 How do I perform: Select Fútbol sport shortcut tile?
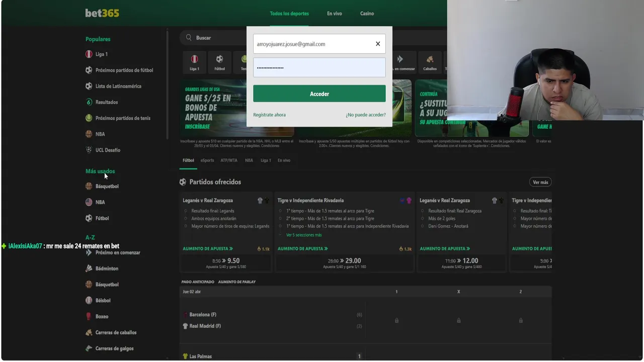click(x=219, y=62)
